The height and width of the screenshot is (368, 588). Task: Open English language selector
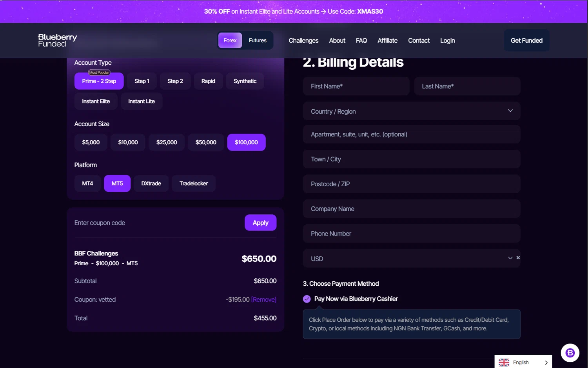pyautogui.click(x=523, y=362)
